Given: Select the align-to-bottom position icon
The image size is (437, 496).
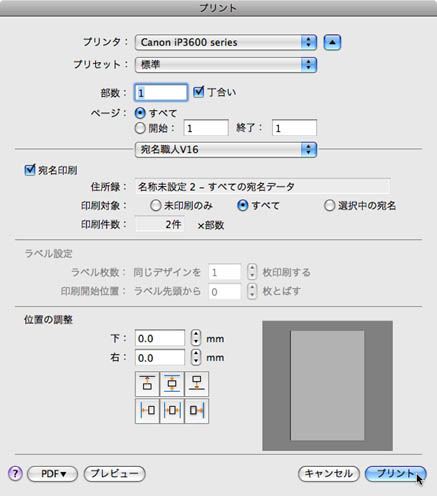Looking at the screenshot, I should click(197, 384).
